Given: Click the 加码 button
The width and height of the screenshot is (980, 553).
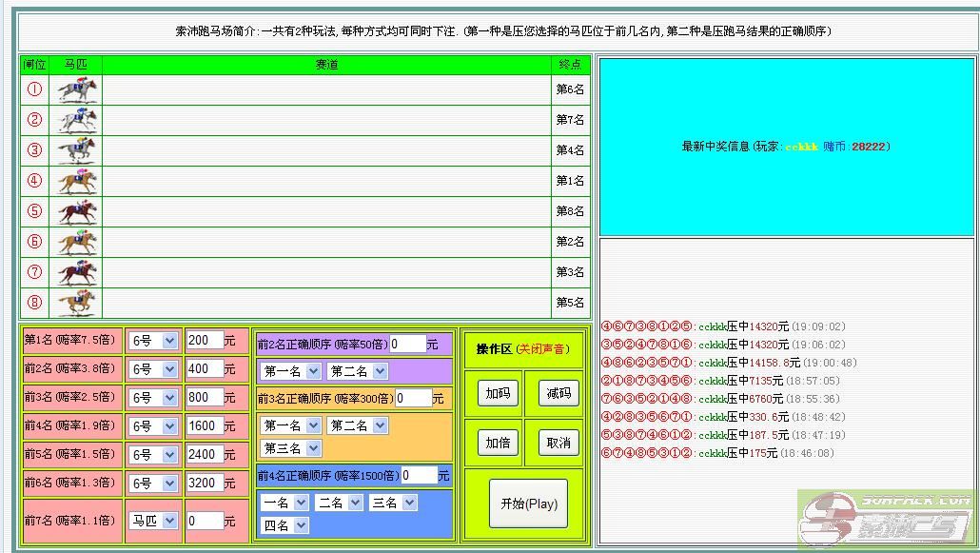Looking at the screenshot, I should pyautogui.click(x=498, y=393).
